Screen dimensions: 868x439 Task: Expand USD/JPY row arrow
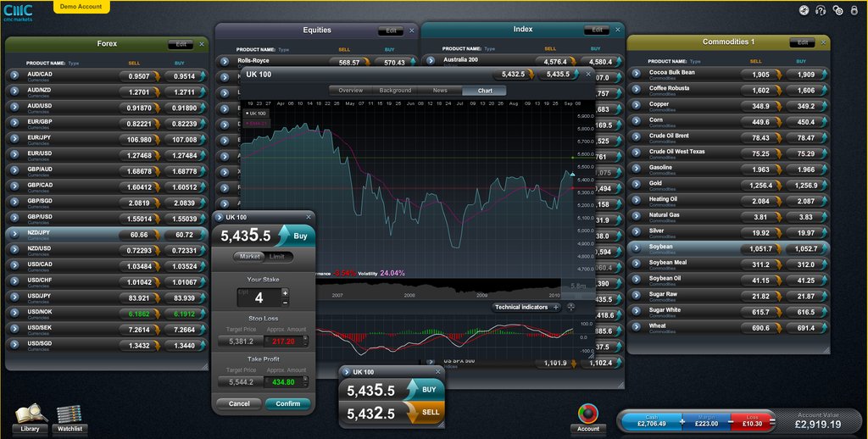tap(14, 297)
